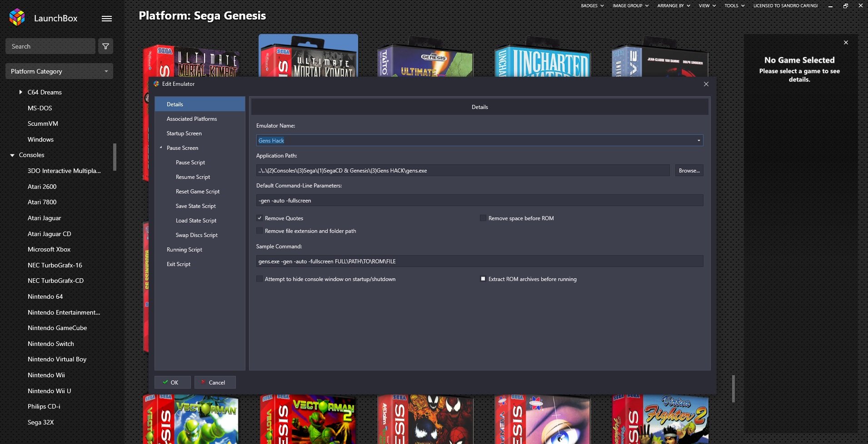Confirm changes with the OK button
The height and width of the screenshot is (444, 868).
click(172, 382)
